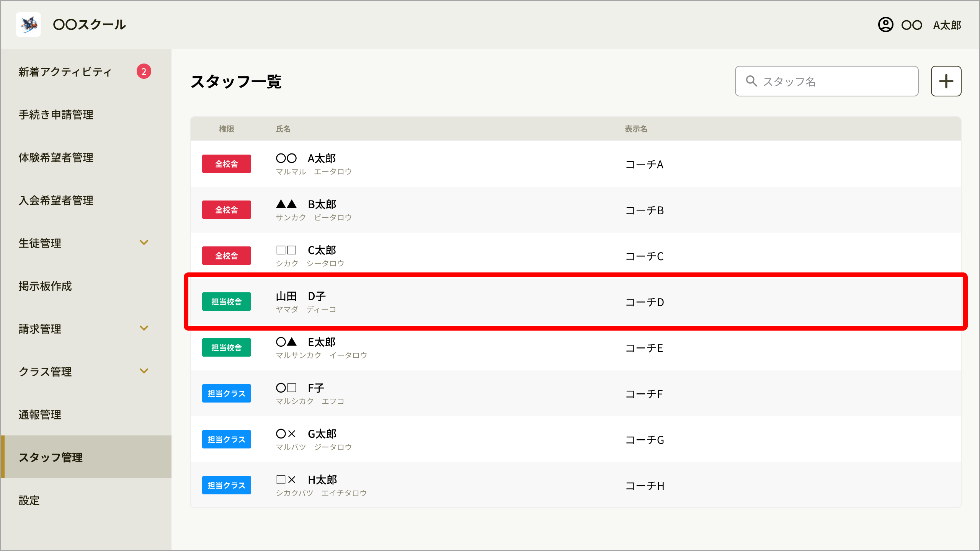Screen dimensions: 980x551
Task: Open 新着アクティビティ in sidebar
Action: [65, 72]
